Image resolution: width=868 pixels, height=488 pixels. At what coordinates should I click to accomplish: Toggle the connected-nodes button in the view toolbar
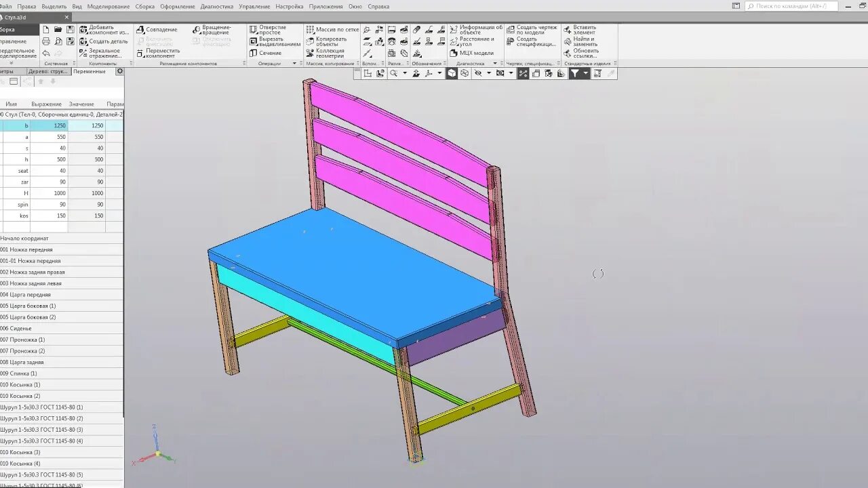524,73
